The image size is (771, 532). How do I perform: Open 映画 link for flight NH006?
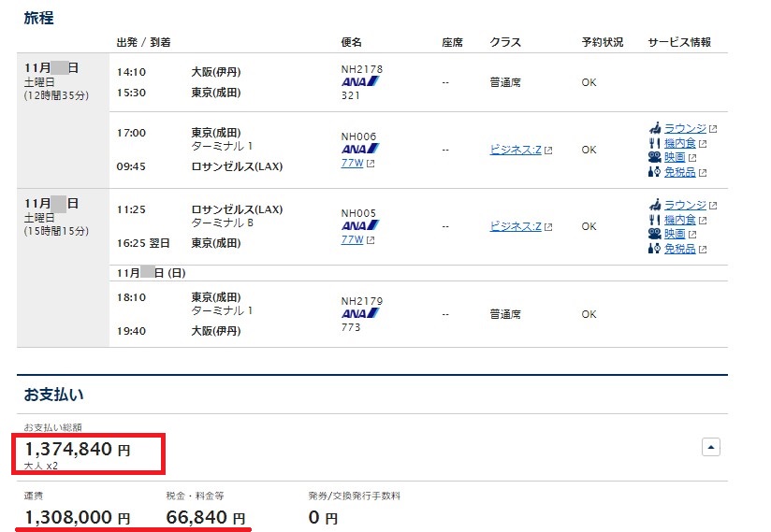pos(675,157)
